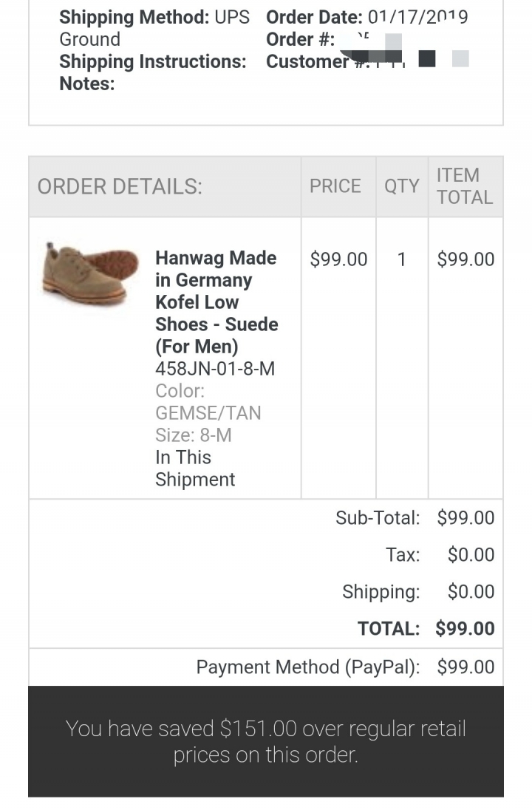Viewport: 532px width, 810px height.
Task: Tap the Hanwag suede shoe product image
Action: tap(90, 273)
